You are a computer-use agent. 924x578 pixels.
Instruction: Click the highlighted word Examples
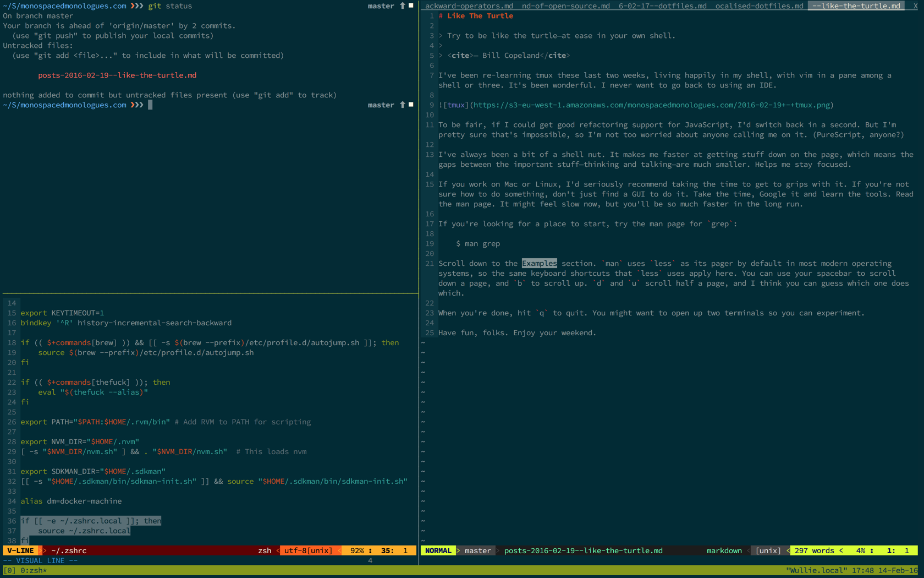539,264
